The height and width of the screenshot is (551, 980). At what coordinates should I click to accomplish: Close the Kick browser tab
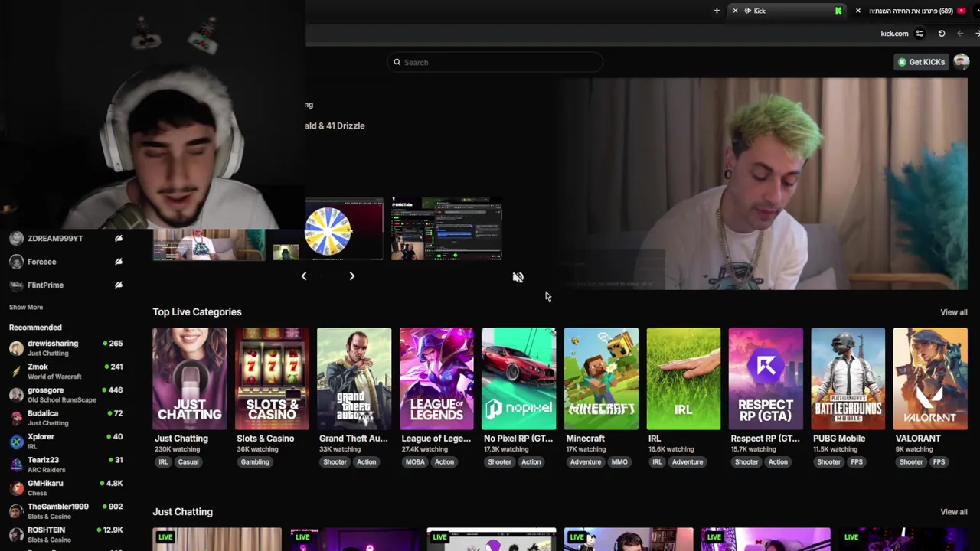(735, 11)
